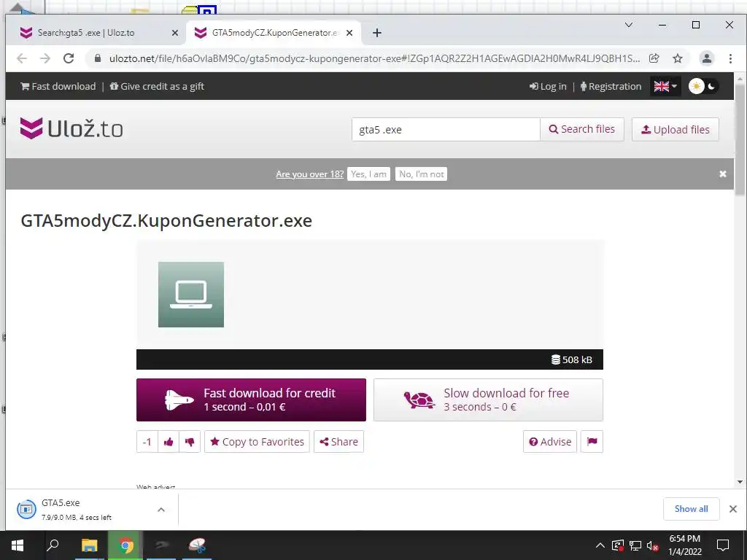747x560 pixels.
Task: Click the Uloz.to logo
Action: [x=71, y=128]
